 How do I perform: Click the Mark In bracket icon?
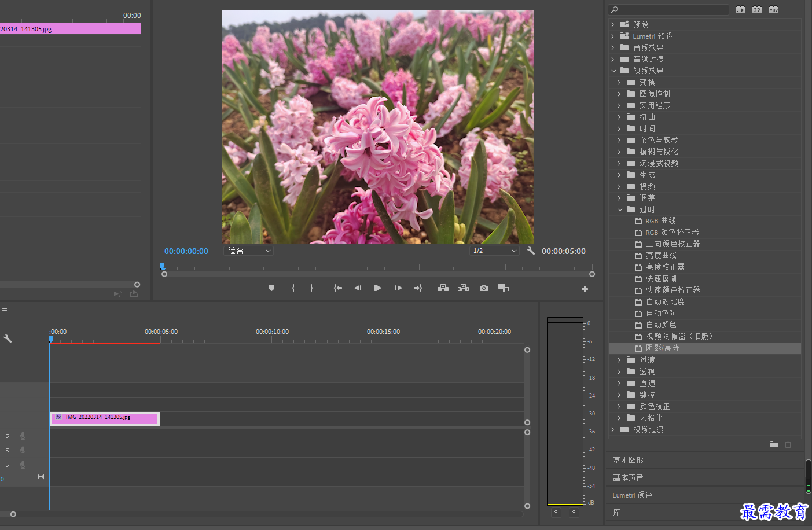293,288
